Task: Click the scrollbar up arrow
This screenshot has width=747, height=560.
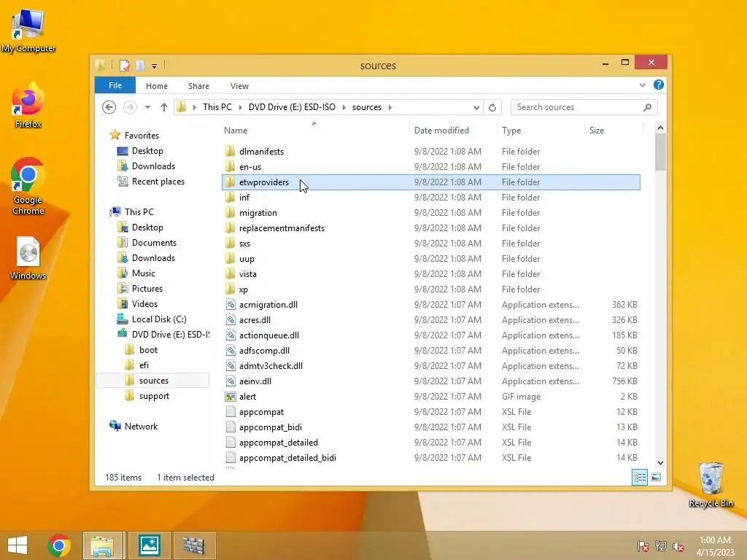Action: (x=660, y=128)
